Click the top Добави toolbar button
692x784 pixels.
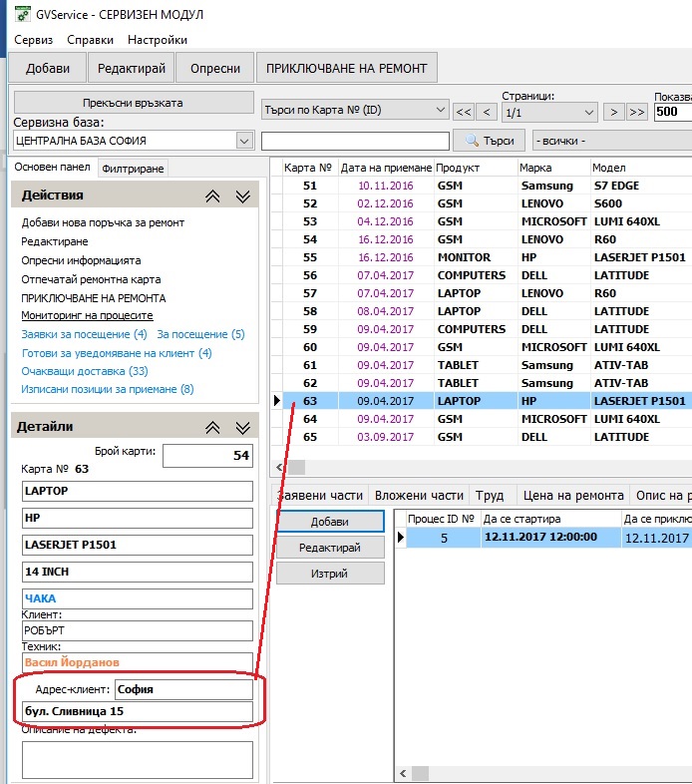[x=48, y=68]
